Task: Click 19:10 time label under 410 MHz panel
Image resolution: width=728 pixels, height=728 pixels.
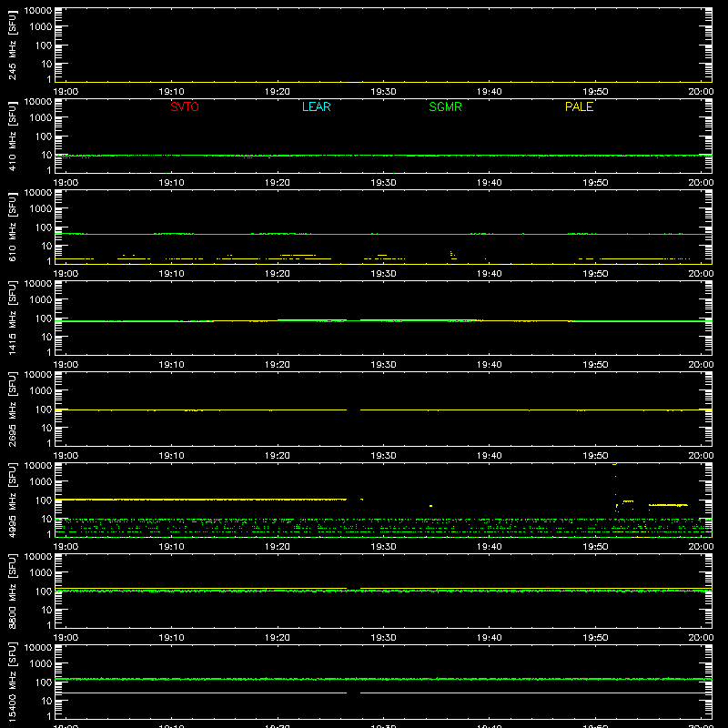Action: 172,183
